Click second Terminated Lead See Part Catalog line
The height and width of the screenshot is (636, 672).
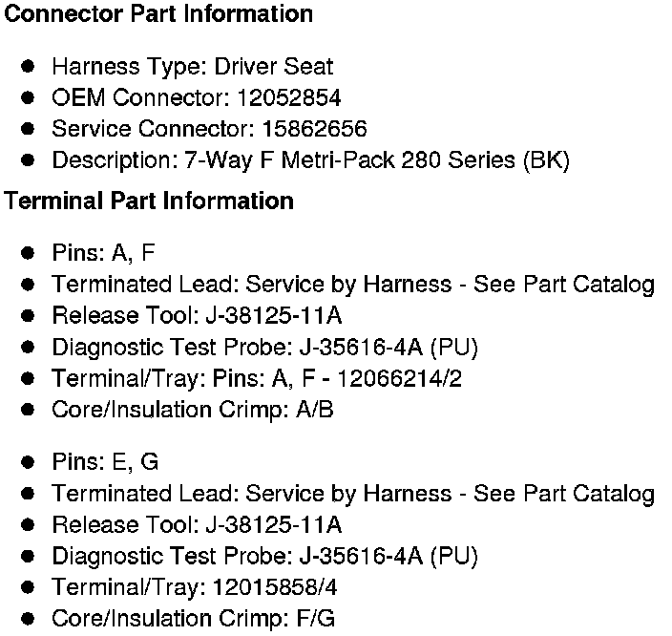click(353, 494)
